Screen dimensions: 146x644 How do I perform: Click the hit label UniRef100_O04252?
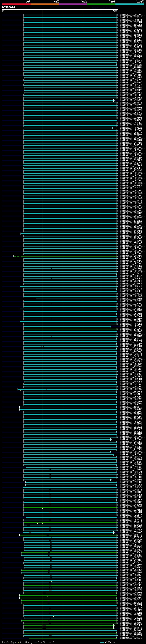131,30
